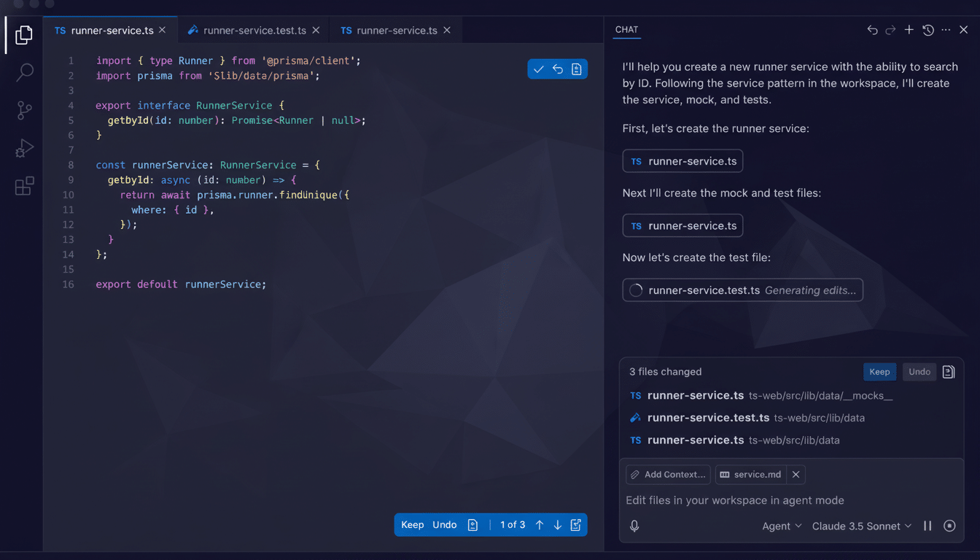Keep all three changed files
Viewport: 980px width, 560px height.
(879, 371)
